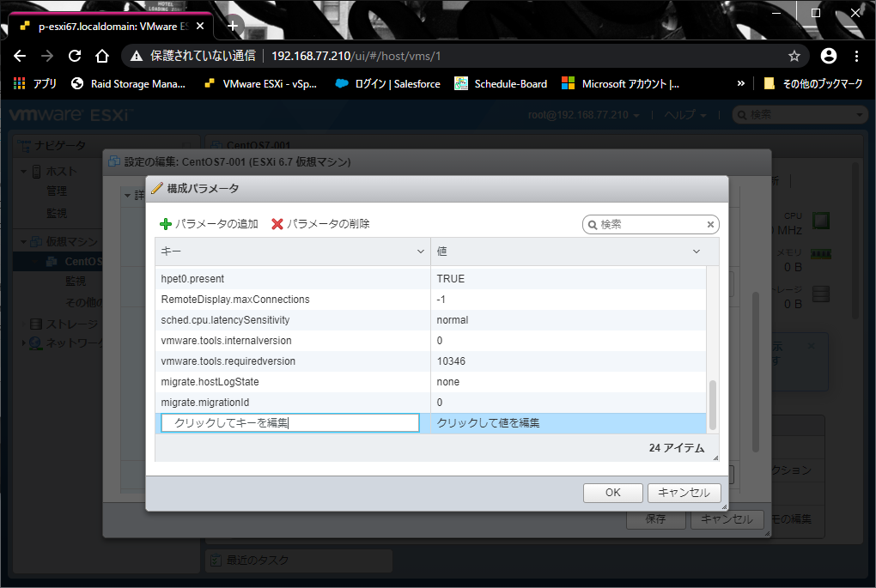The width and height of the screenshot is (876, 588).
Task: Reload the page with the refresh icon
Action: (x=75, y=56)
